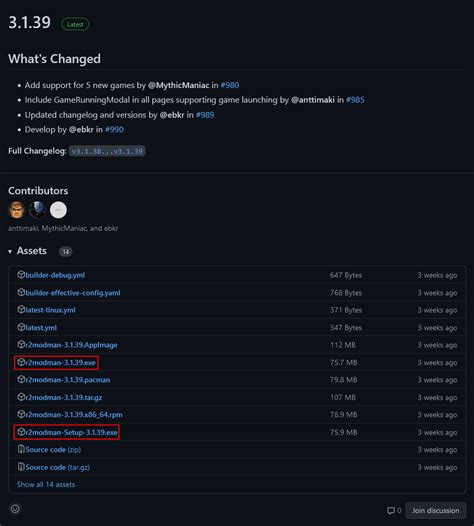Click the package icon beside builder-debug.yml
Image resolution: width=474 pixels, height=526 pixels.
coord(21,275)
